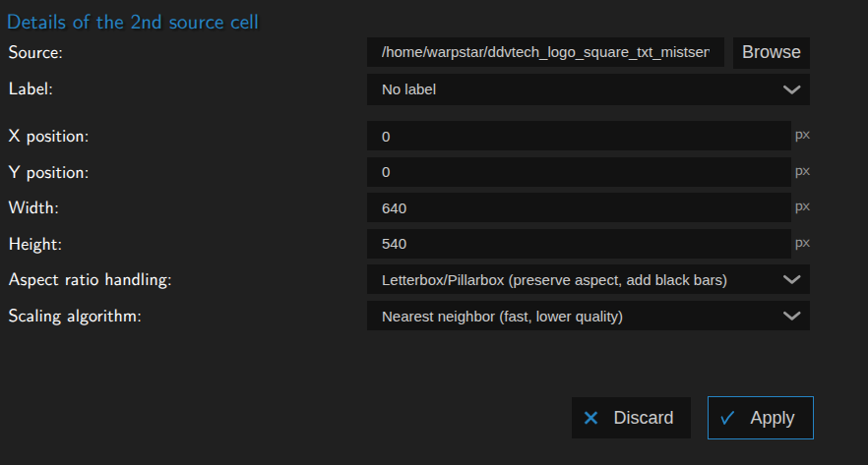
Task: Click the 'Details of the 2nd source cell' heading
Action: click(x=133, y=22)
